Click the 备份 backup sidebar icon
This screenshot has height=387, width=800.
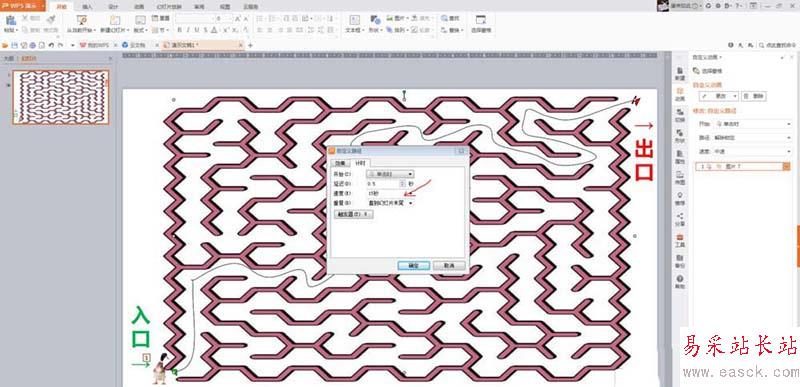click(680, 261)
